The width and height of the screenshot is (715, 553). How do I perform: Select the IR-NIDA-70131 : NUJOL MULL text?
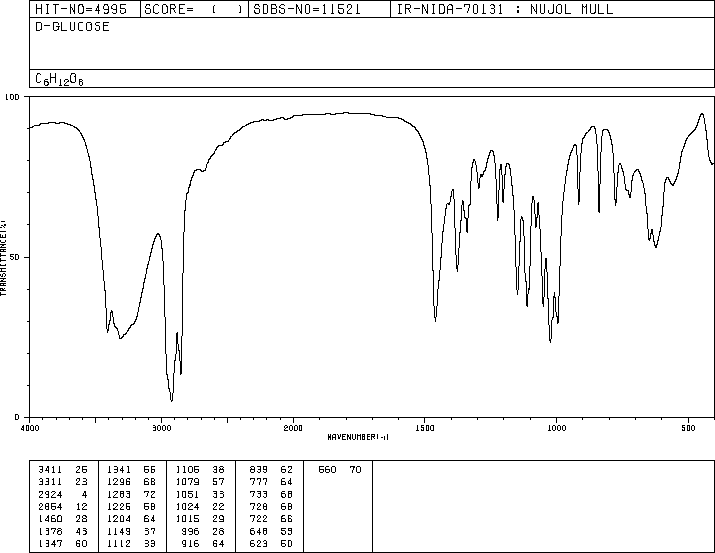pyautogui.click(x=505, y=9)
